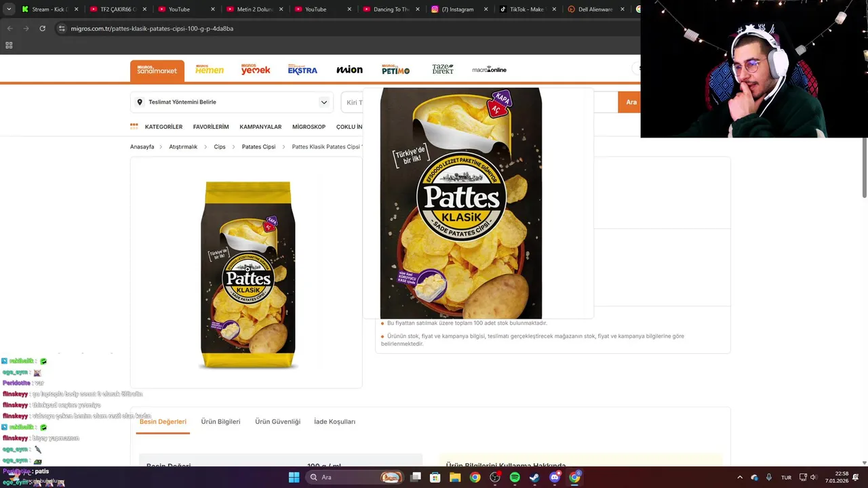
Task: Click the orange Ara search button
Action: (x=631, y=102)
